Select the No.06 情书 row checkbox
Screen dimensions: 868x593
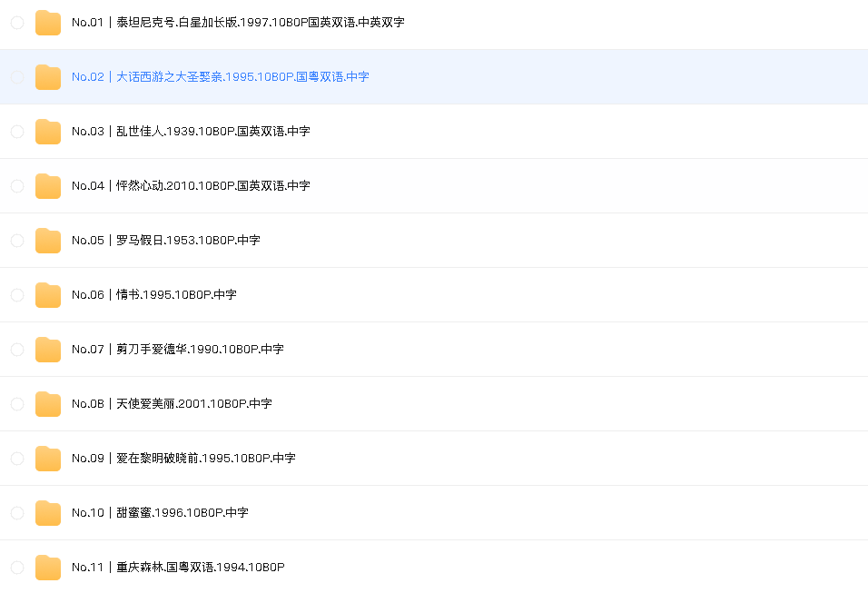coord(17,295)
